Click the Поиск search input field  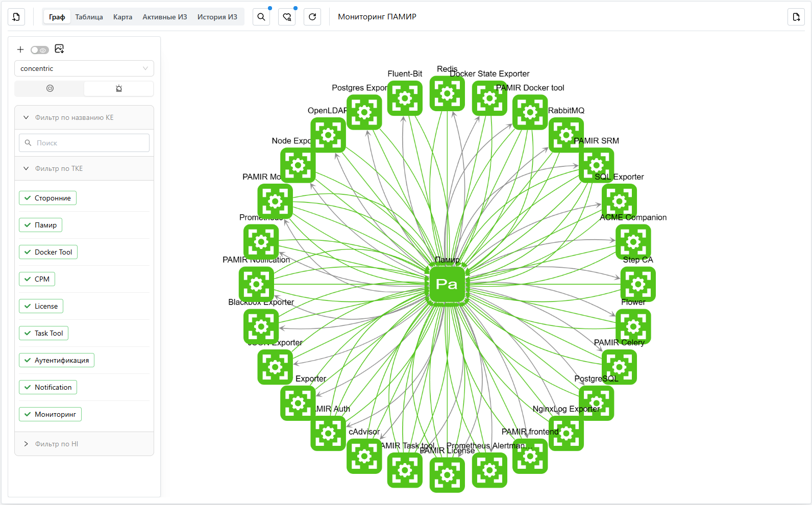pos(84,143)
